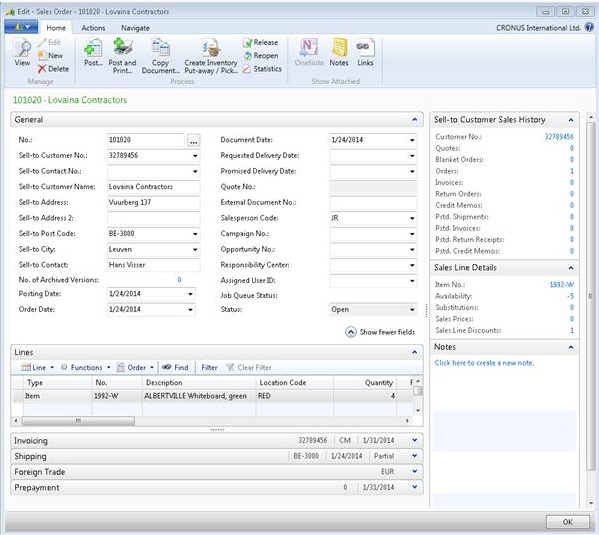Image resolution: width=599 pixels, height=535 pixels.
Task: Click the Sales Line Discounts value
Action: tap(572, 331)
